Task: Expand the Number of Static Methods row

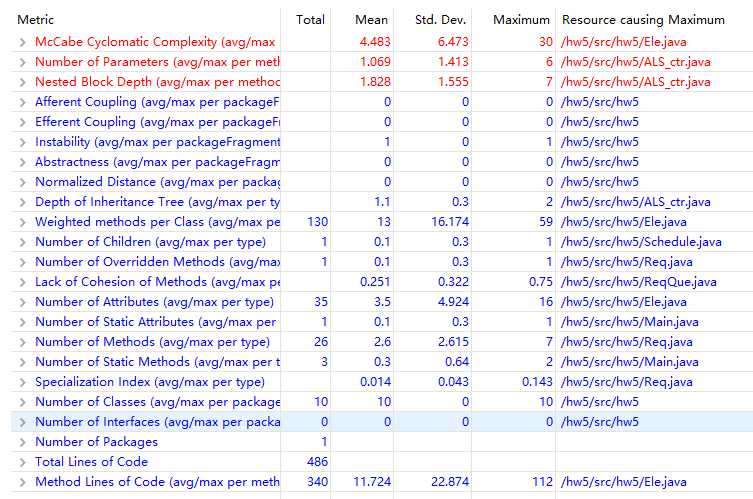Action: pyautogui.click(x=23, y=363)
